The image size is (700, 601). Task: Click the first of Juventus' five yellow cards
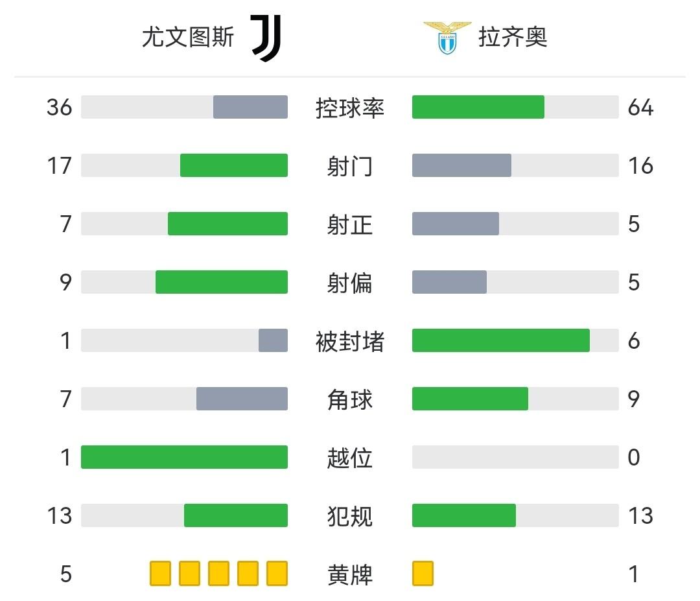click(160, 574)
